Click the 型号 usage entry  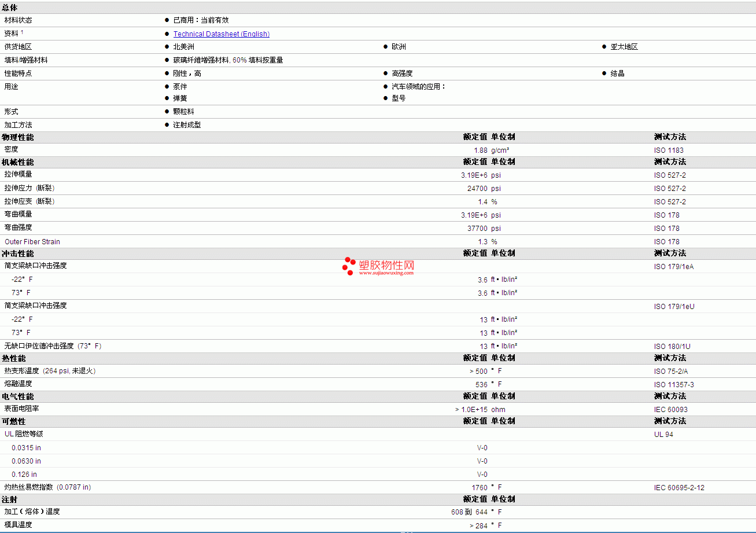pos(399,98)
